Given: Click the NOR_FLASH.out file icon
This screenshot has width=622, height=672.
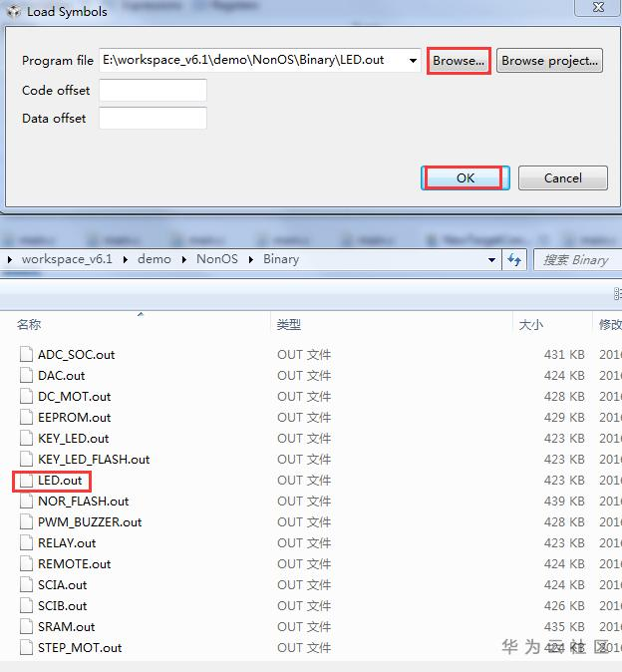Looking at the screenshot, I should pyautogui.click(x=26, y=501).
